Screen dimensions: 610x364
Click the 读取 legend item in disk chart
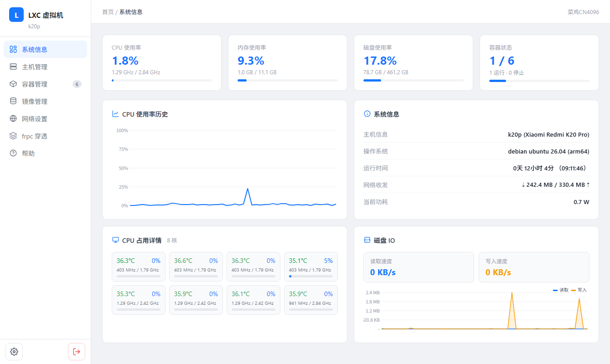point(561,290)
